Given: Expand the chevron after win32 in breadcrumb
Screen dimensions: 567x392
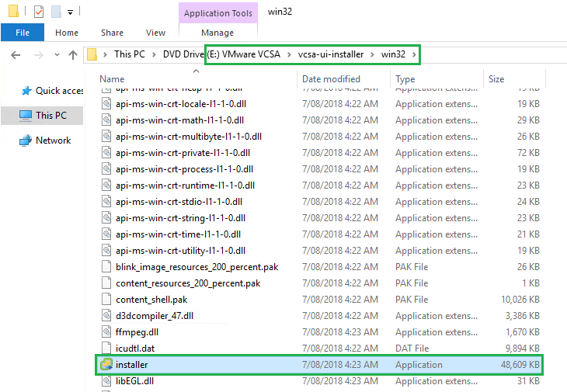Looking at the screenshot, I should [x=414, y=54].
